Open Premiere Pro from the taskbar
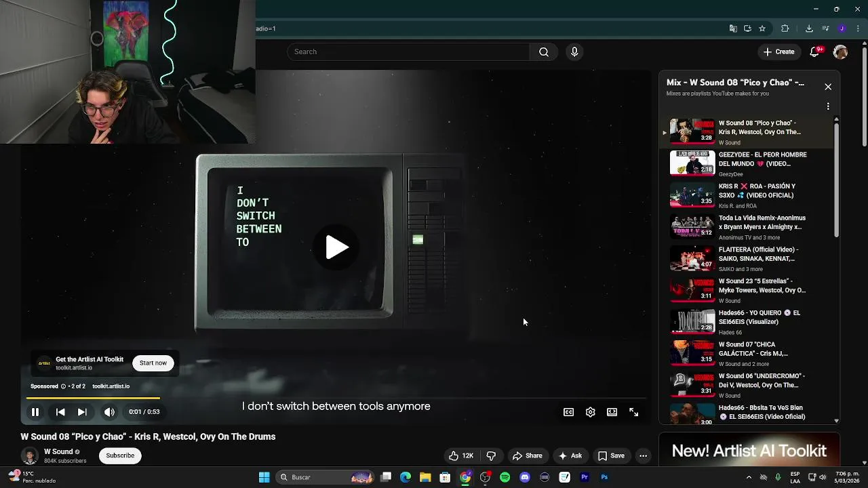The width and height of the screenshot is (868, 488). [585, 477]
